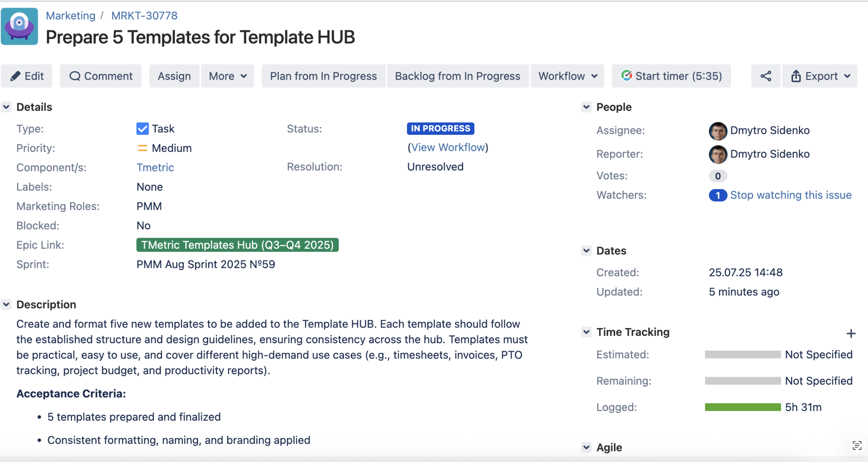Click Backlog from In Progress transition
868x462 pixels.
click(x=458, y=76)
